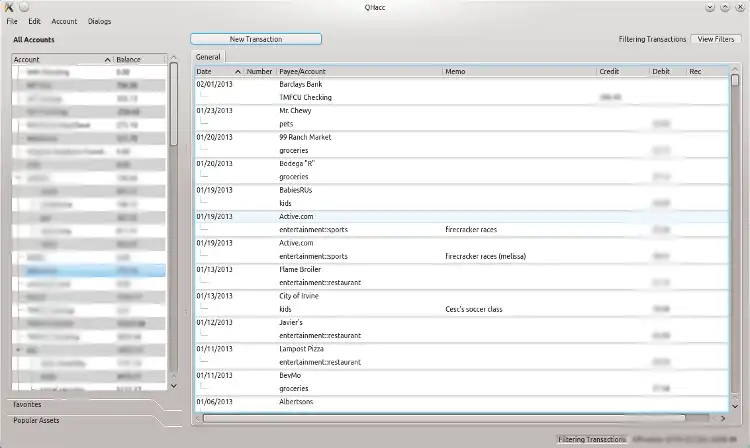Switch to the General tab
Screen dimensions: 750x448
[208, 57]
